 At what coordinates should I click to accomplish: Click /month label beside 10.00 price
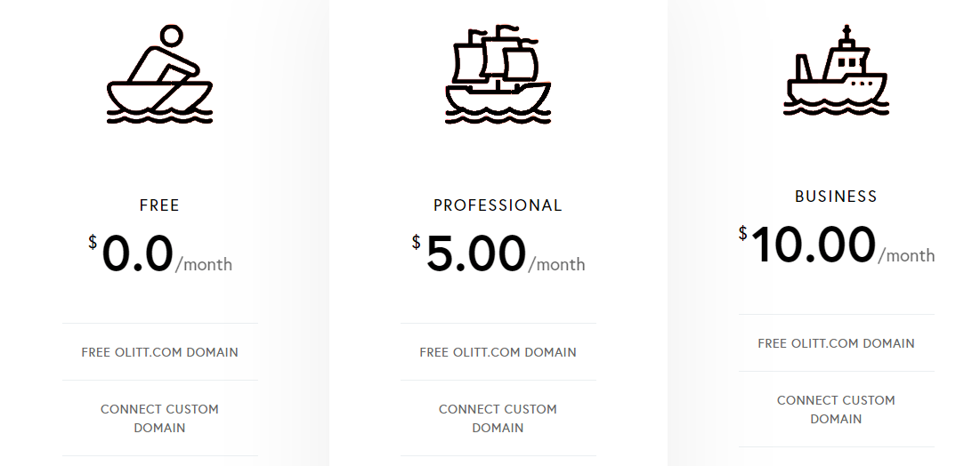click(907, 255)
